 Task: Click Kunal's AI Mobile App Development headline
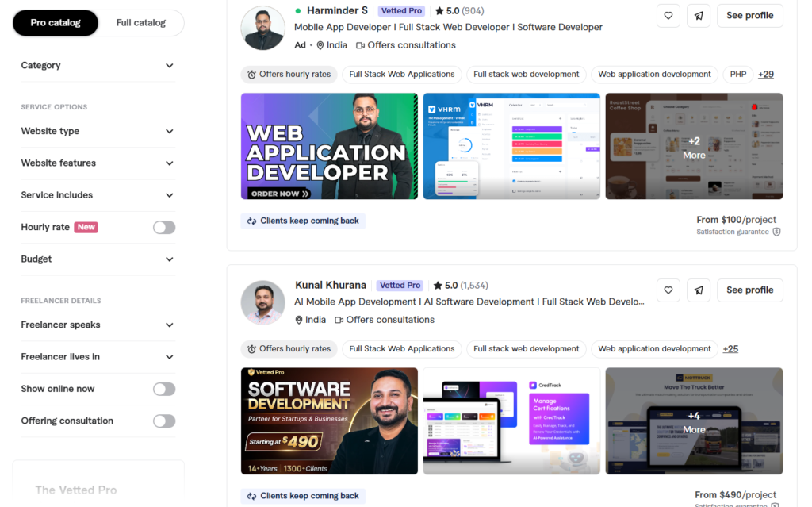(469, 302)
